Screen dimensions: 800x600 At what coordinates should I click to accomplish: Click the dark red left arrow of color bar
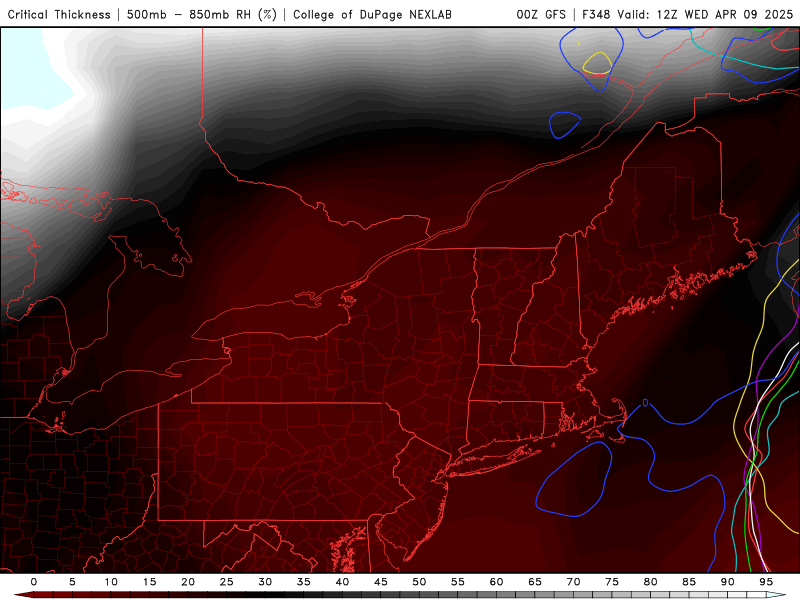tap(23, 595)
